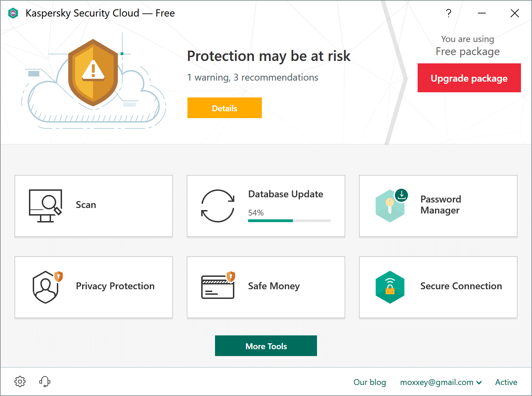Image resolution: width=532 pixels, height=396 pixels.
Task: Click the Active license status link
Action: (506, 382)
